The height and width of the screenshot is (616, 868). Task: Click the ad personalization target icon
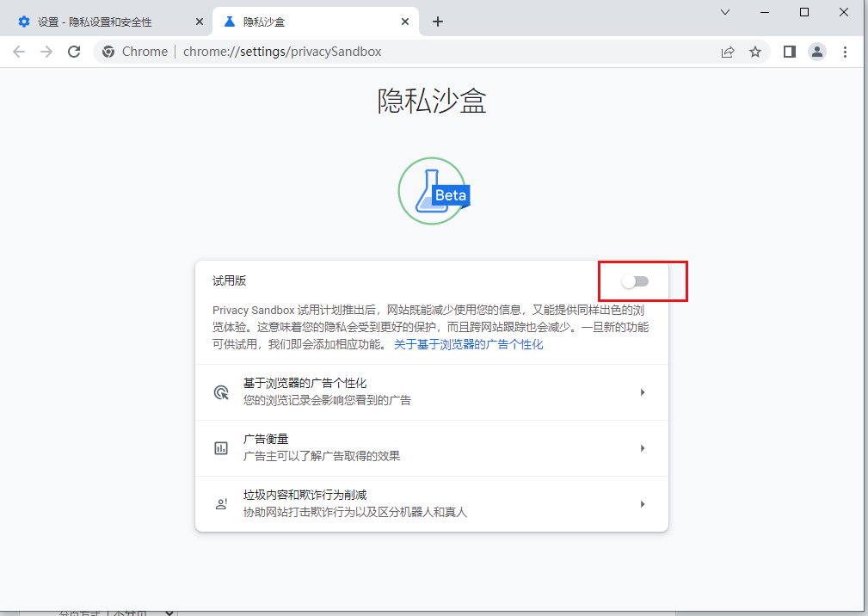pos(221,392)
